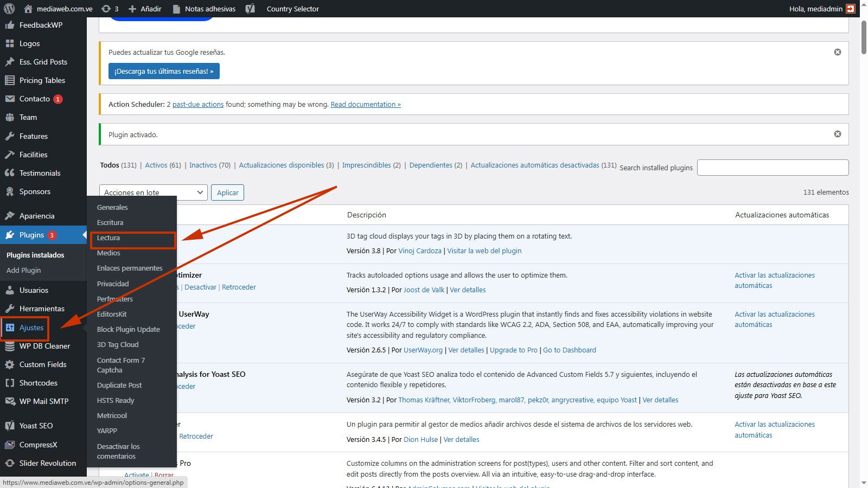Click the Ajustes sliders icon

click(x=10, y=328)
